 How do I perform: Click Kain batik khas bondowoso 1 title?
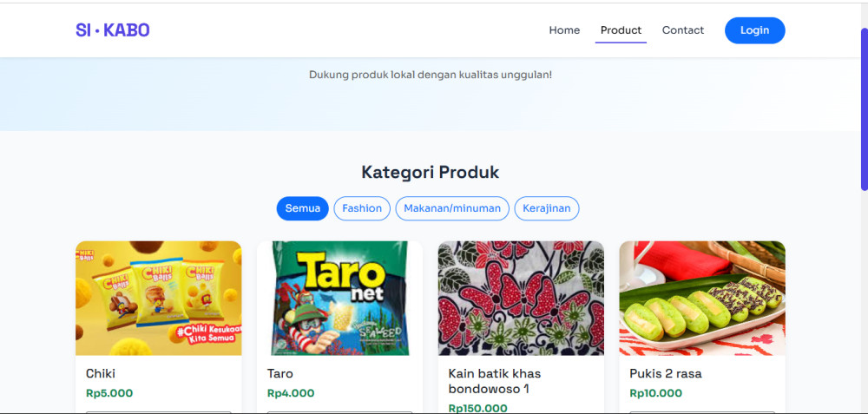(495, 381)
